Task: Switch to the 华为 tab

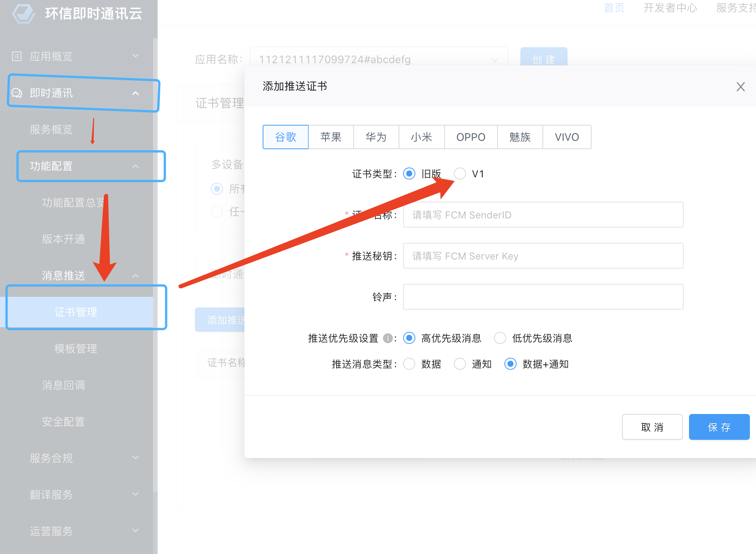Action: [376, 137]
